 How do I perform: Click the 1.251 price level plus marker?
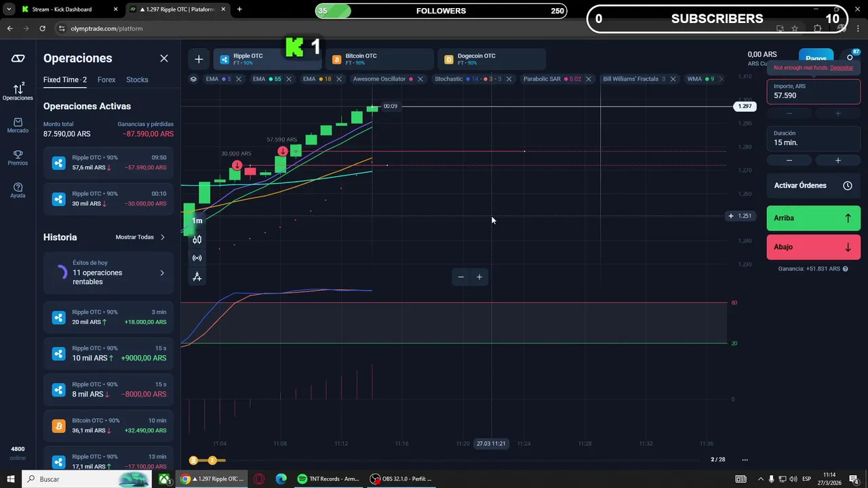click(x=731, y=216)
